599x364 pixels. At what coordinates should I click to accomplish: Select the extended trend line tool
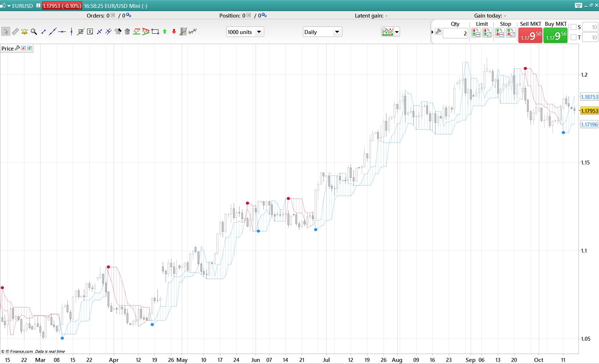click(53, 32)
